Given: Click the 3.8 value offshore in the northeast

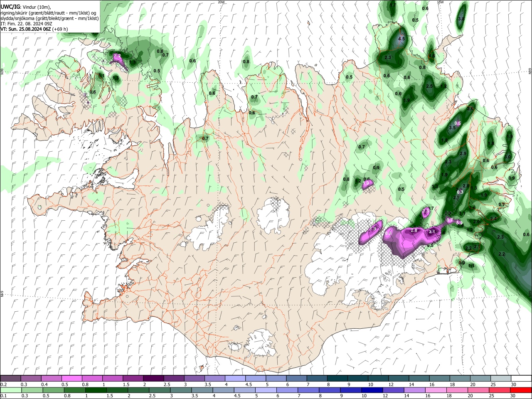Looking at the screenshot, I should click(x=461, y=19).
